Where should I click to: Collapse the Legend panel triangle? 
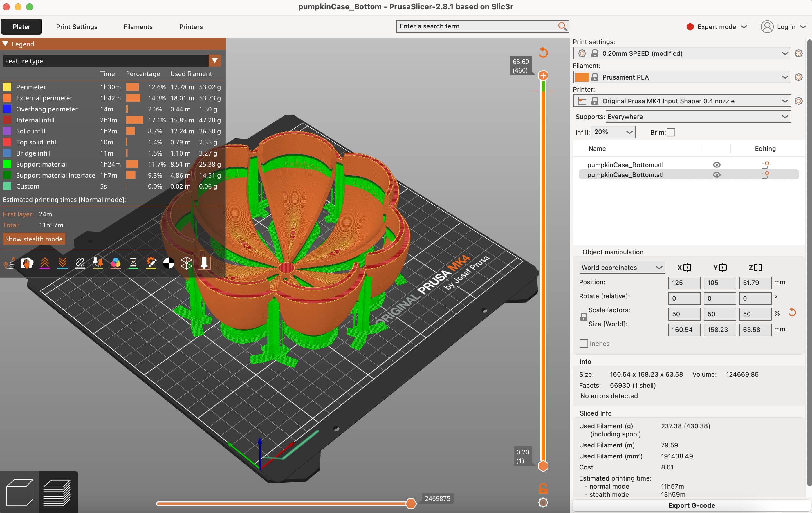(6, 44)
